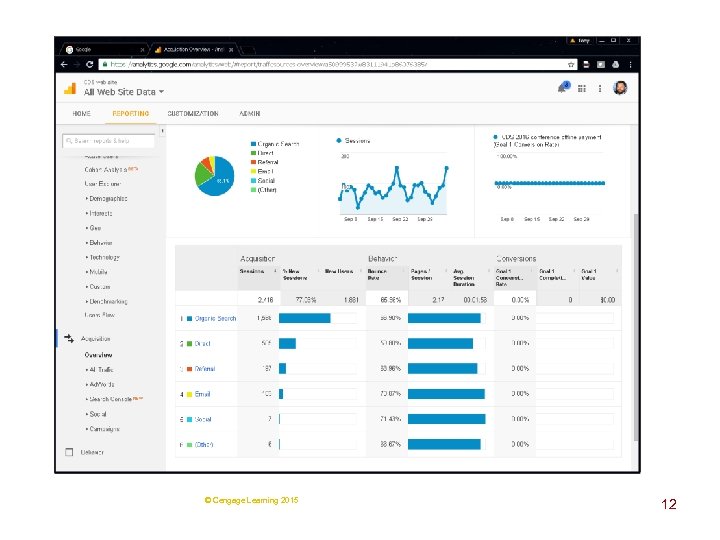Click the total sessions value 2,418

(265, 300)
